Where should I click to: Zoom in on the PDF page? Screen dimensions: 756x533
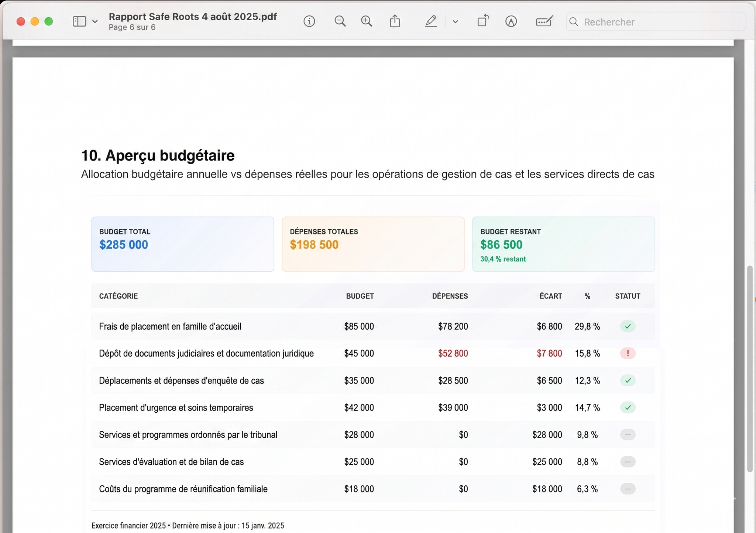366,21
